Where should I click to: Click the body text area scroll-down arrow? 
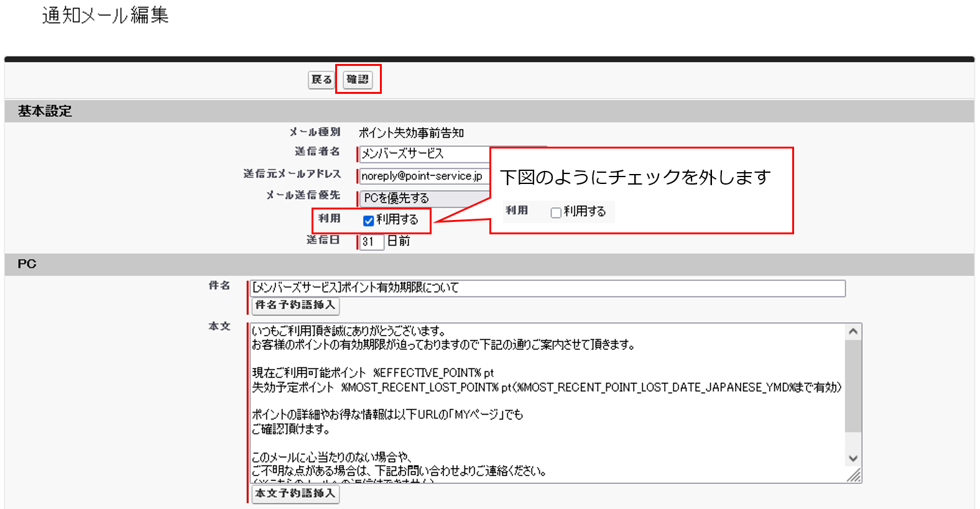853,459
